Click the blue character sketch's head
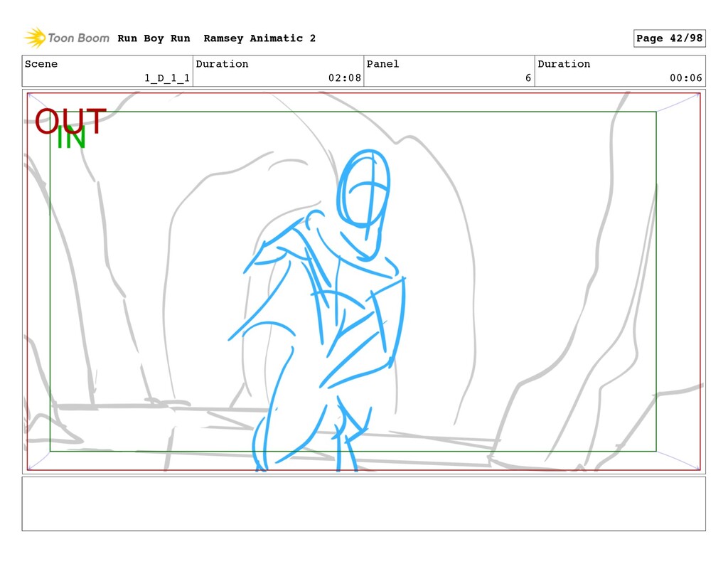The height and width of the screenshot is (564, 728). [363, 189]
